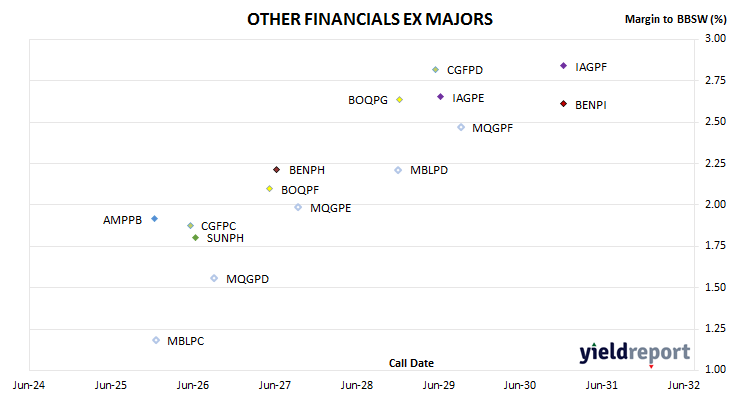Select the BOQPG yellow diamond marker
The image size is (730, 399).
pyautogui.click(x=399, y=100)
